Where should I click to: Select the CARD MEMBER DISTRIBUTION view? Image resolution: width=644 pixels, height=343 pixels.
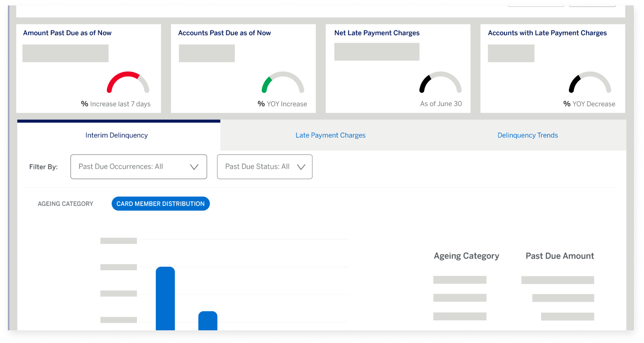[160, 203]
